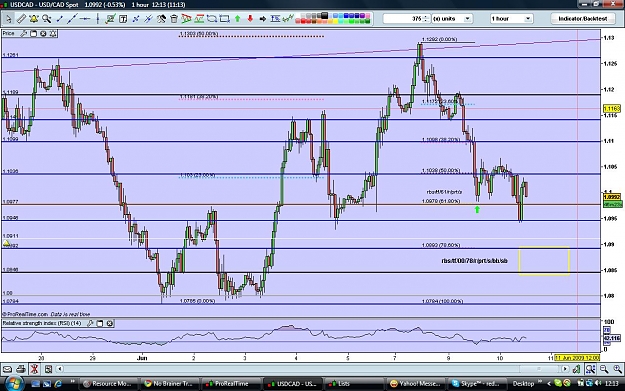Click the units count stepper arrows
Screen dimensions: 625x391
(x=426, y=19)
